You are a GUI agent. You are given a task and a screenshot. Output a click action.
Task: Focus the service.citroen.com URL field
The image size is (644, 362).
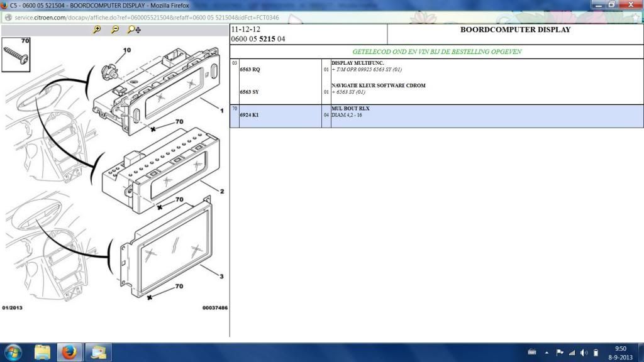tap(147, 18)
